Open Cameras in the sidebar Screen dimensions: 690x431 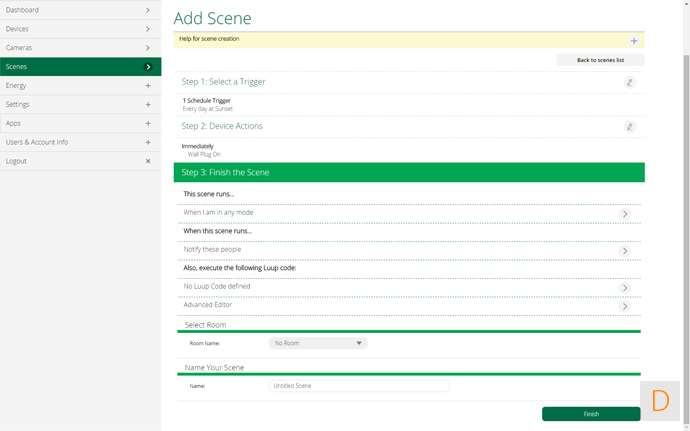80,48
